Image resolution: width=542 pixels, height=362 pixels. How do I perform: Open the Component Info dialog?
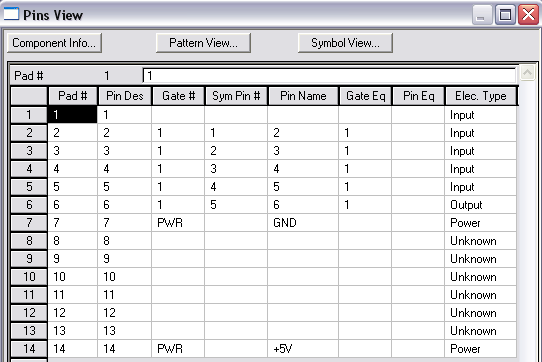click(54, 43)
